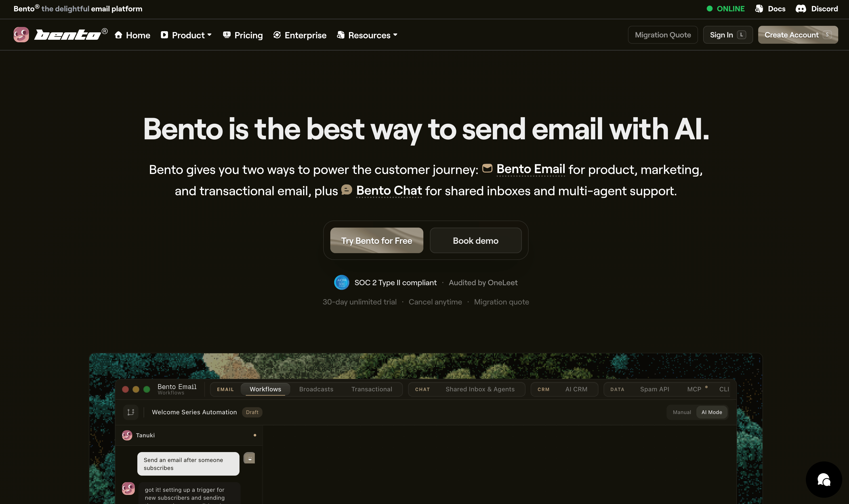Image resolution: width=849 pixels, height=504 pixels.
Task: Open the Pricing navigation item
Action: tap(243, 35)
